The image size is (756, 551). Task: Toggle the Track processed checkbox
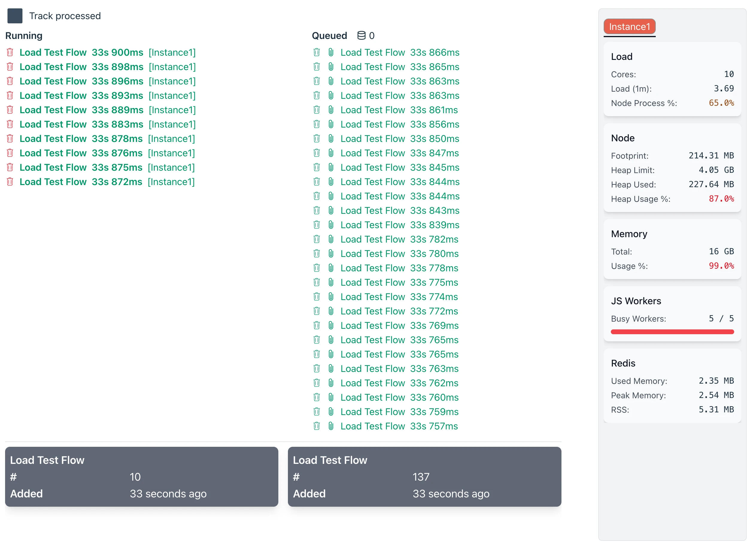pos(15,16)
